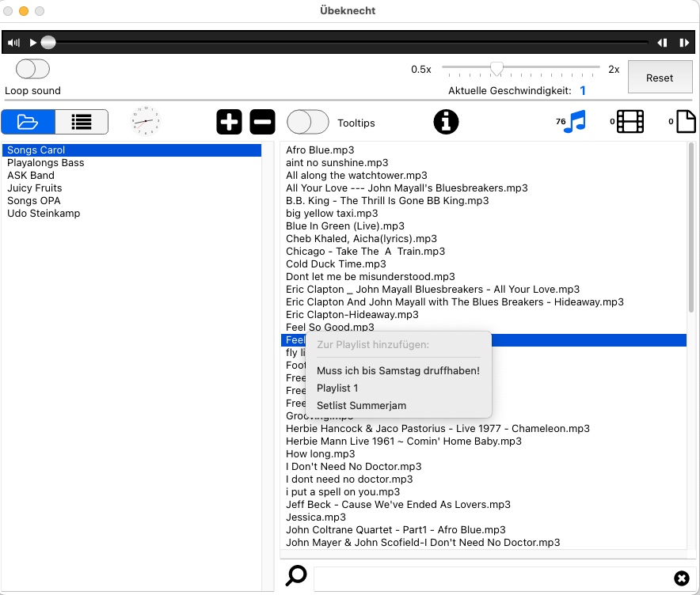Open the info icon
700x595 pixels.
click(446, 122)
